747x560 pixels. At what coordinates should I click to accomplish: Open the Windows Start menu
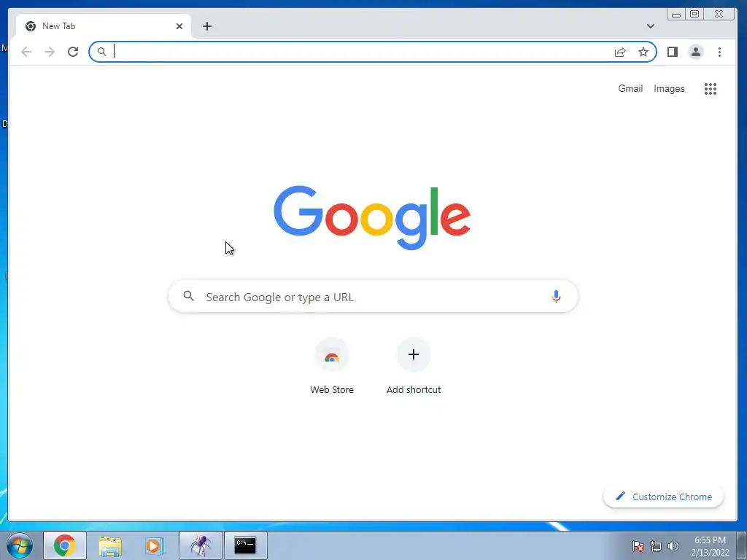20,545
